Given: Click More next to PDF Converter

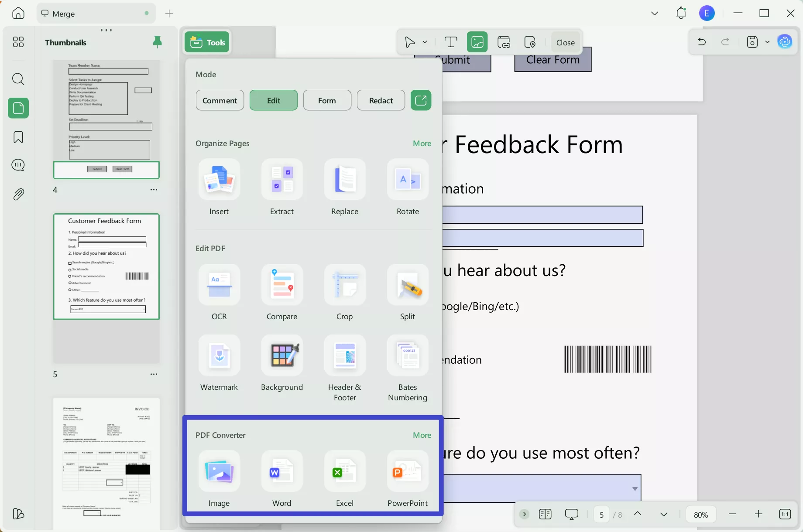Looking at the screenshot, I should click(x=421, y=435).
